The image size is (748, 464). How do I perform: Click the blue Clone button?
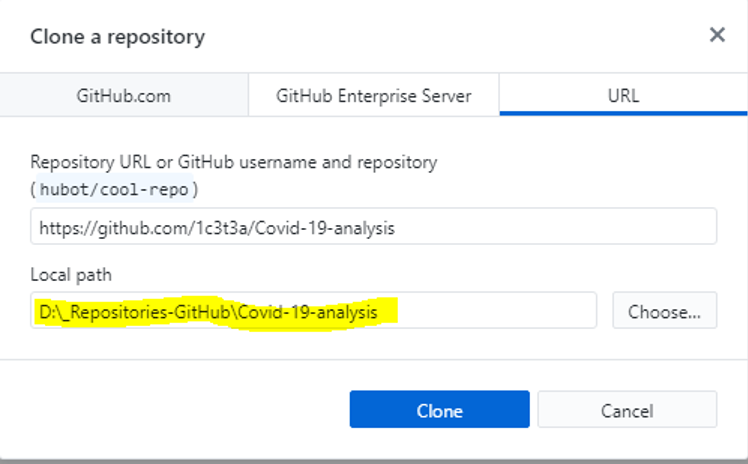[x=439, y=410]
